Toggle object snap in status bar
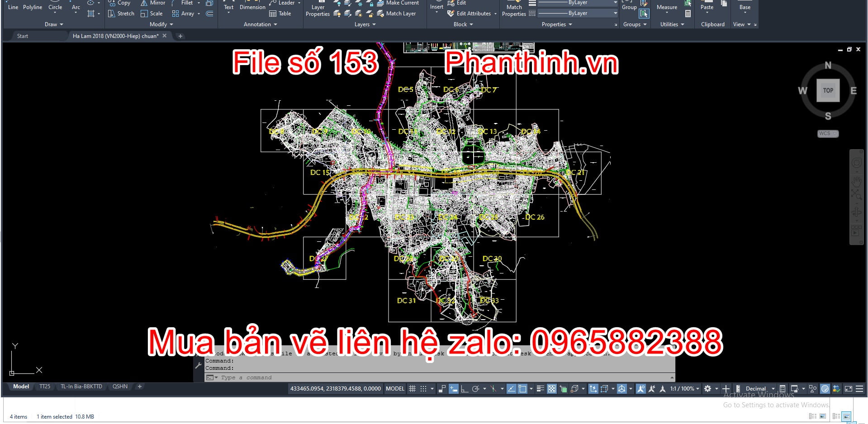868x424 pixels. [x=522, y=388]
